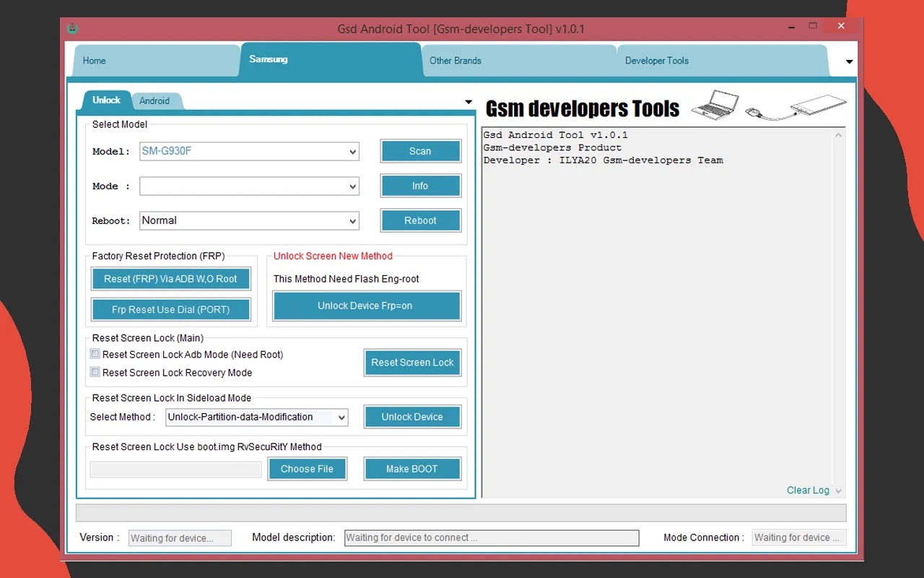The width and height of the screenshot is (924, 578).
Task: Click 'Developer : ILYA20 Gsm-developers Team' log line
Action: (x=603, y=160)
